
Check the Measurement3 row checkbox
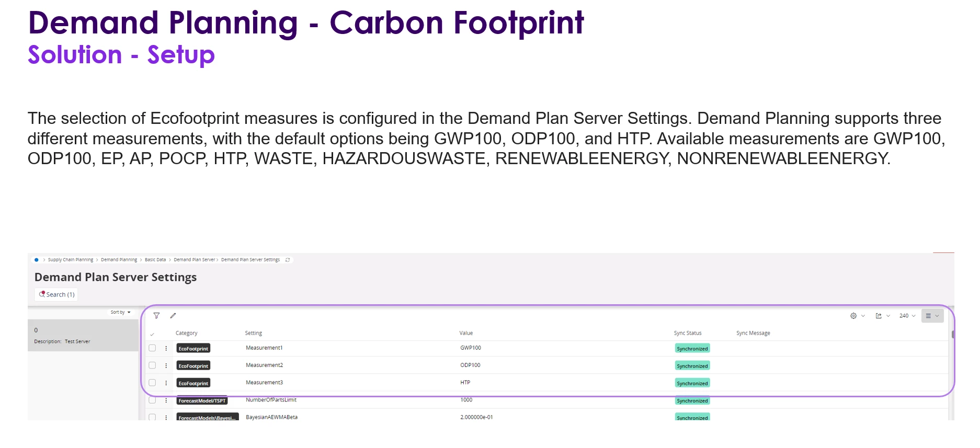(x=152, y=383)
